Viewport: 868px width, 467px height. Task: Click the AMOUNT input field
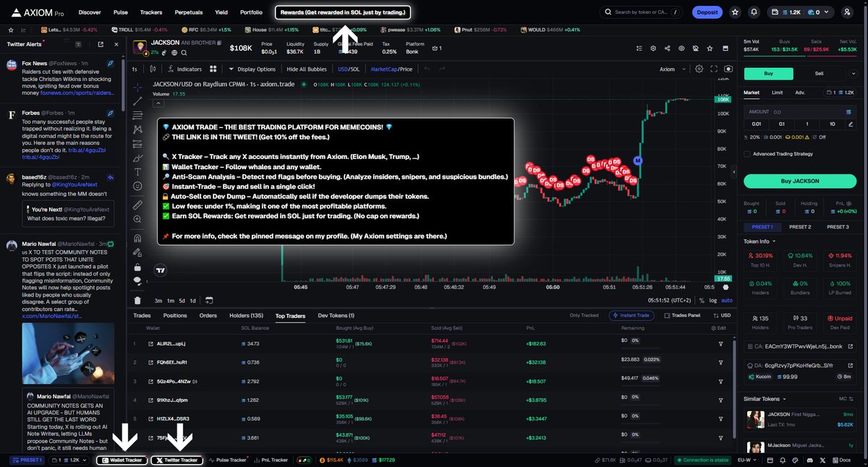pyautogui.click(x=801, y=112)
